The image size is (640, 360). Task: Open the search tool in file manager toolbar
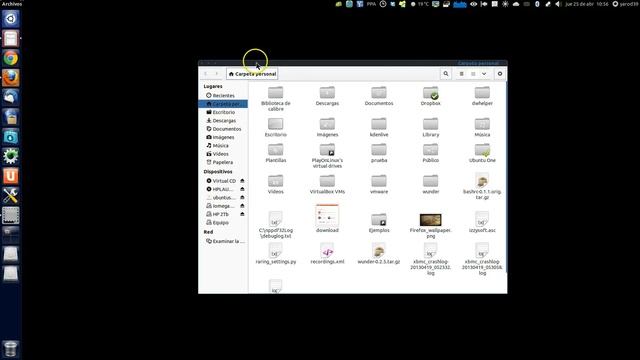[x=446, y=74]
